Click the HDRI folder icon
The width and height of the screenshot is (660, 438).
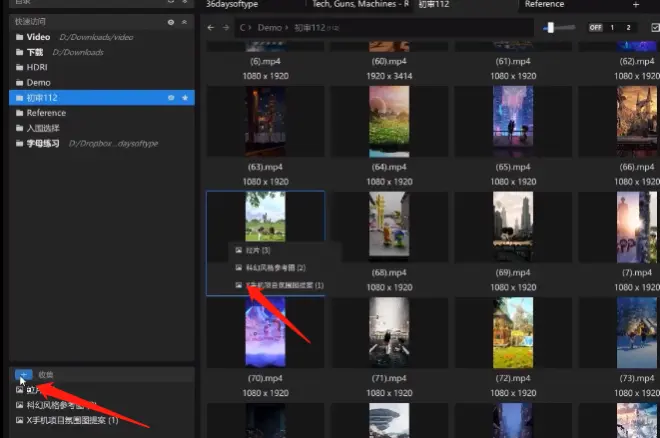pyautogui.click(x=19, y=67)
